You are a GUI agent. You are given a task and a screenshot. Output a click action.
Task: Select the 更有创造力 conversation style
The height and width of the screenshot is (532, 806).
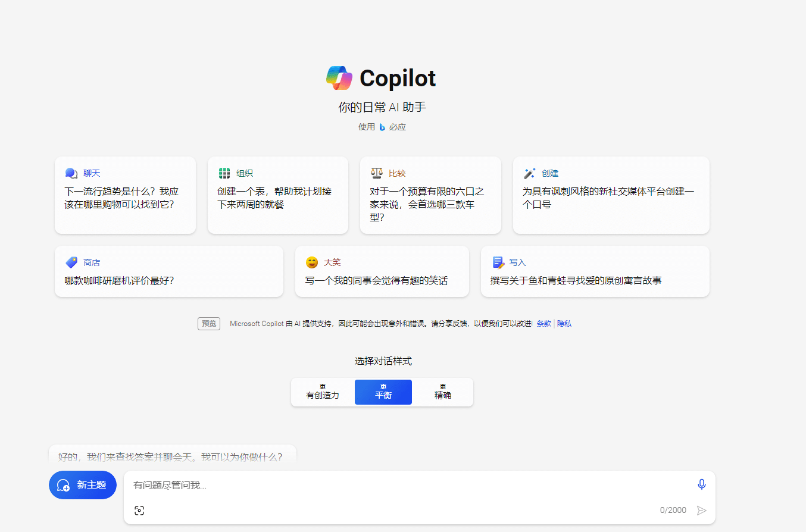click(x=323, y=392)
